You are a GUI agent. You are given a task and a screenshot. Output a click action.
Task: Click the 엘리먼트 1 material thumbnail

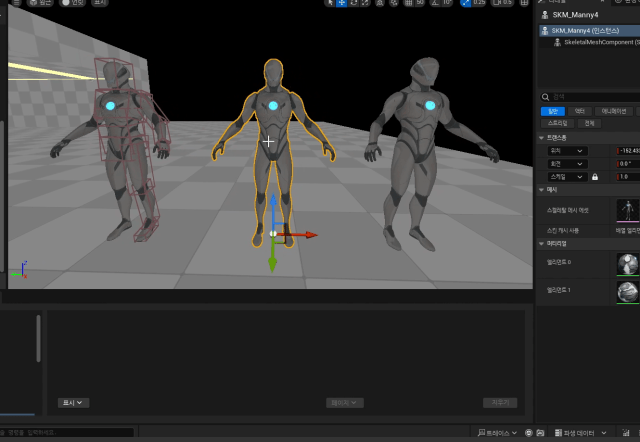click(628, 292)
